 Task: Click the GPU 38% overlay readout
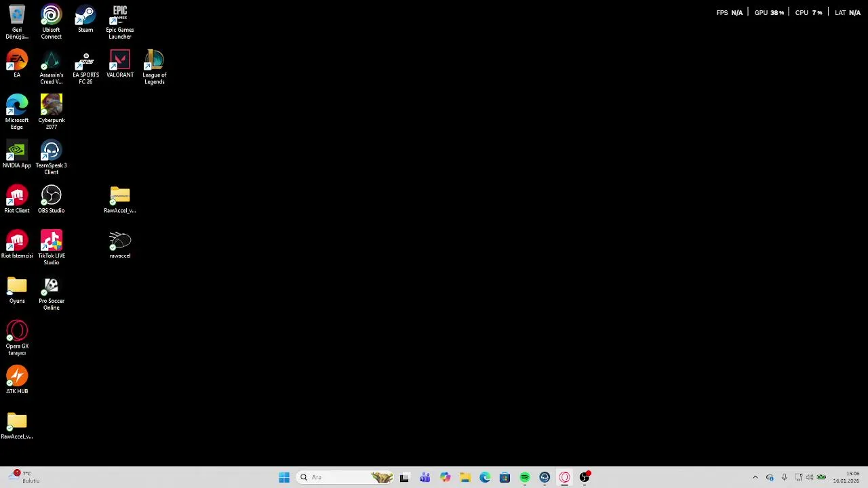click(769, 13)
